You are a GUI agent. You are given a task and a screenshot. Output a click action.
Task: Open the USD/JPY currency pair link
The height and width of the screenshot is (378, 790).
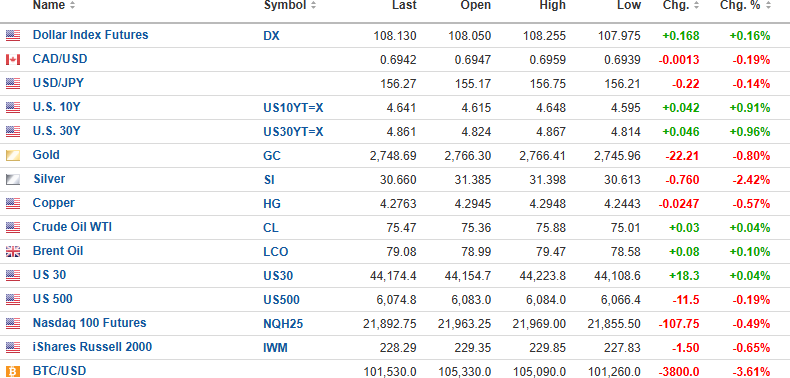pyautogui.click(x=58, y=83)
